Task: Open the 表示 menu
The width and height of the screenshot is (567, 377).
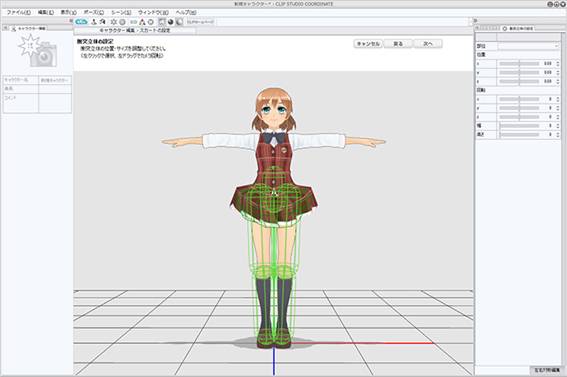Action: coord(68,12)
